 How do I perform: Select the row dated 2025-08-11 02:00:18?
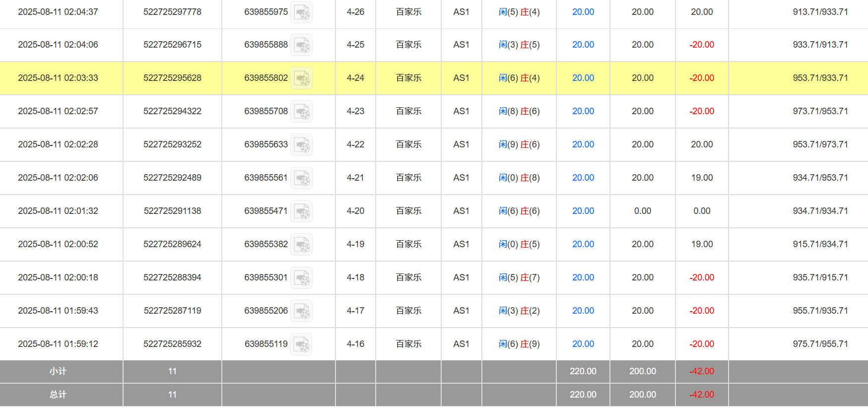pyautogui.click(x=58, y=277)
